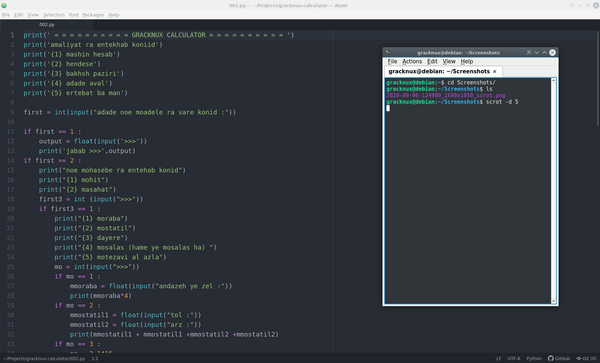Open the terminal's Edit menu

(x=432, y=61)
